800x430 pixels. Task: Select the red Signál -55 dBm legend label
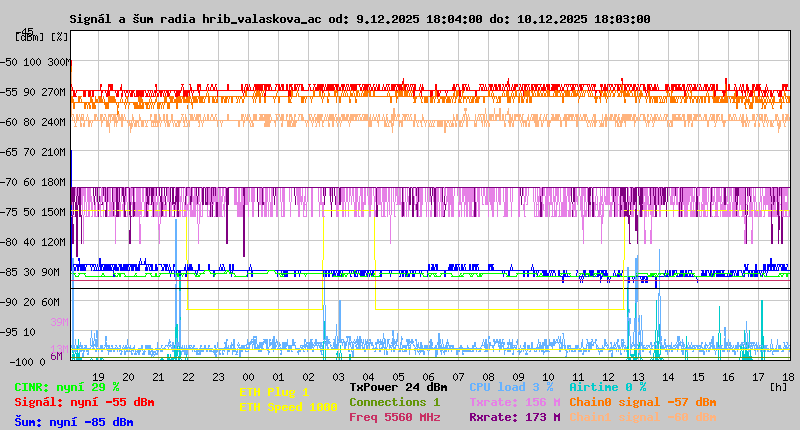click(x=84, y=402)
